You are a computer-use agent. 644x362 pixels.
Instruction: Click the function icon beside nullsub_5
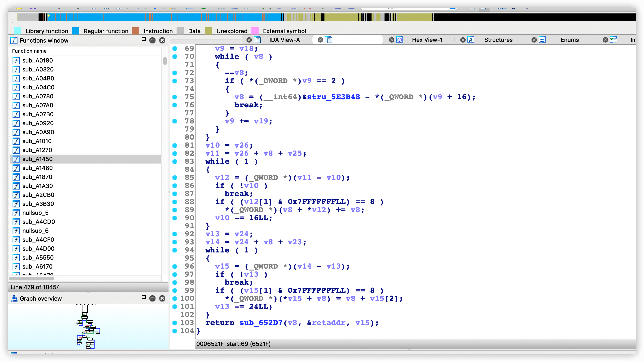click(x=16, y=213)
